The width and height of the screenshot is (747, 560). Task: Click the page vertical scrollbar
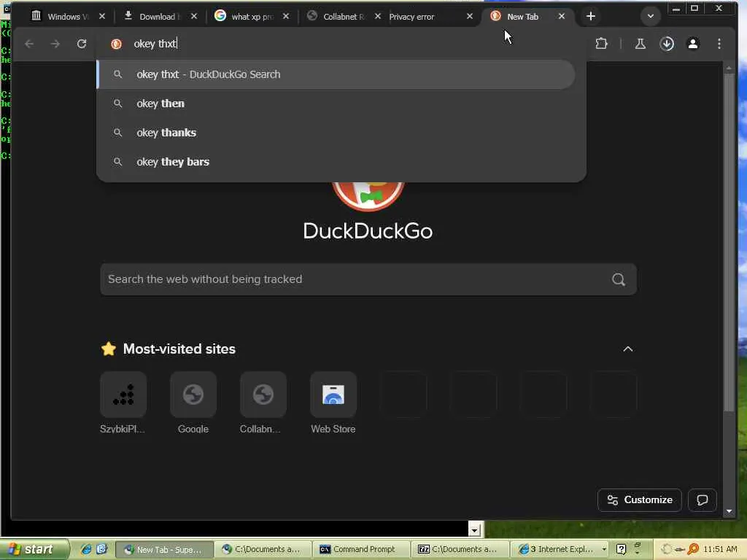(729, 243)
